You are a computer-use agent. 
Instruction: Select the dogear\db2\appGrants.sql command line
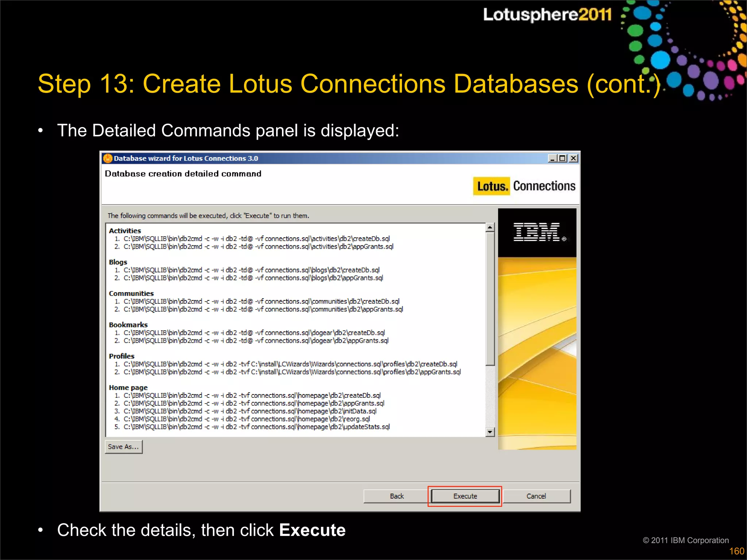coord(251,341)
